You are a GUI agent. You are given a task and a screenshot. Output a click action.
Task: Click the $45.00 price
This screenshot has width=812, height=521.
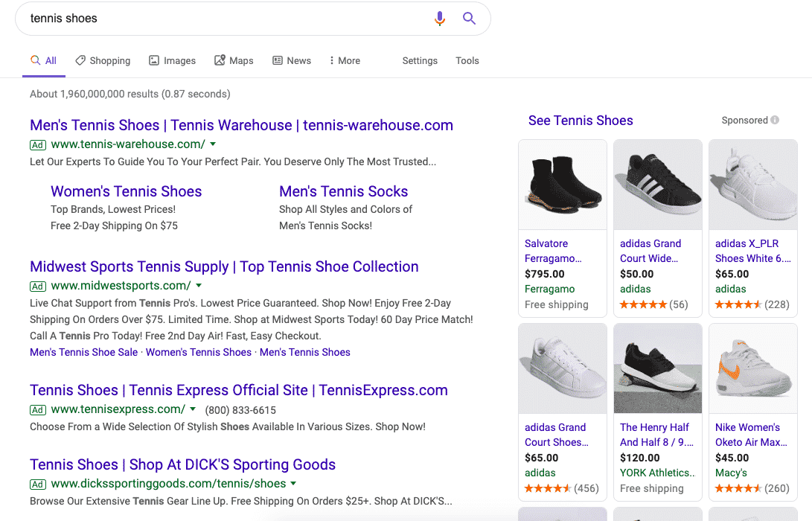tap(732, 458)
